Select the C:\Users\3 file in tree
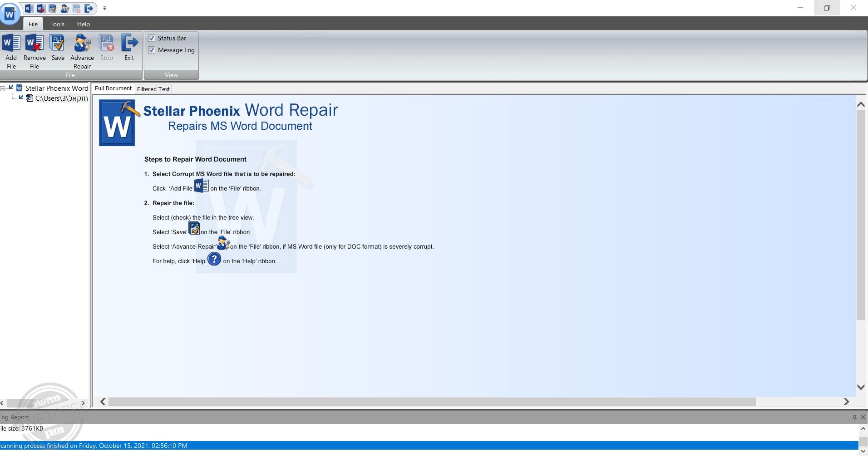The height and width of the screenshot is (456, 868). click(61, 98)
